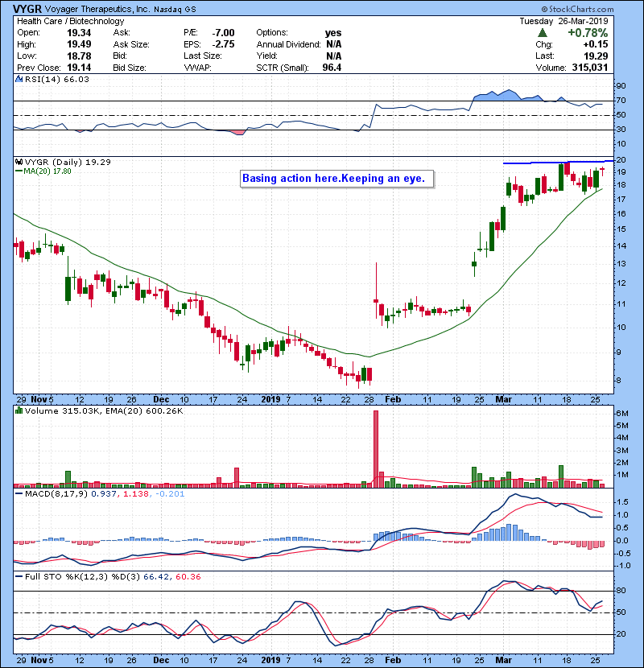
Task: Click the Feb label on price chart axis
Action: [393, 400]
